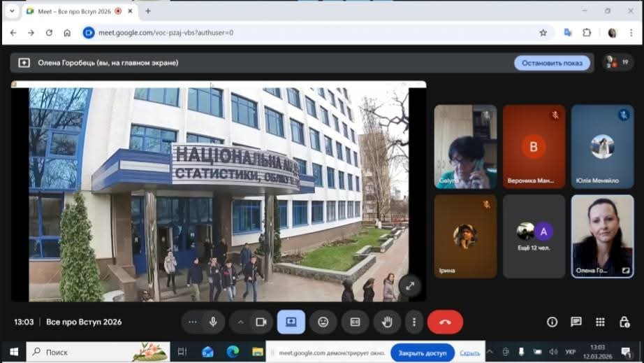Viewport: 644px width, 363px height.
Task: Expand the presentation to full screen
Action: 410,285
